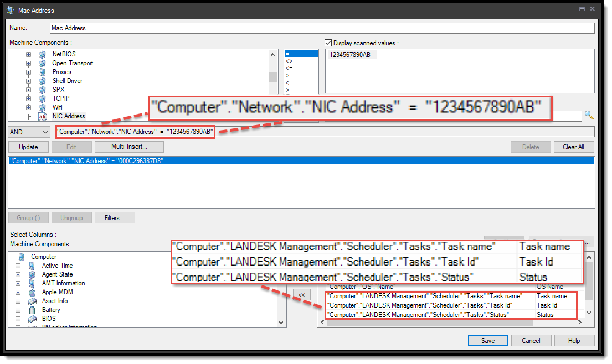
Task: Click the magnifier search icon
Action: 589,115
